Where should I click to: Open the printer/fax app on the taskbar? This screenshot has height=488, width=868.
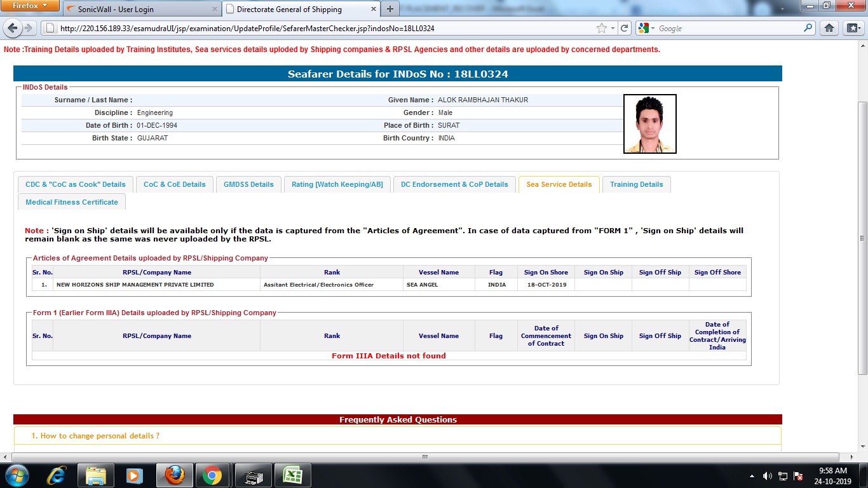point(252,475)
